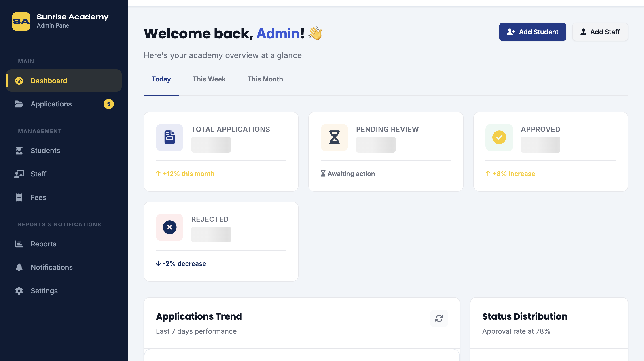Click the Pending Review hourglass icon
The image size is (644, 361).
[x=334, y=138]
